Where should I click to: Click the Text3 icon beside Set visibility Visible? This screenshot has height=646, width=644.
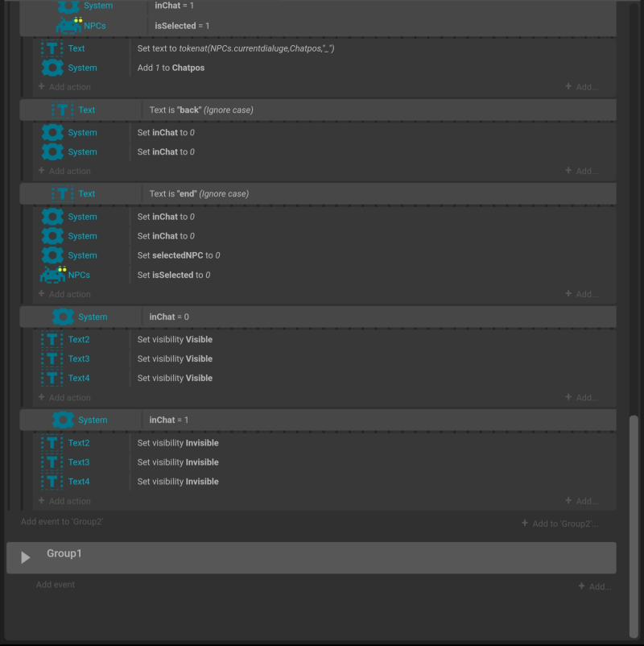(x=52, y=358)
